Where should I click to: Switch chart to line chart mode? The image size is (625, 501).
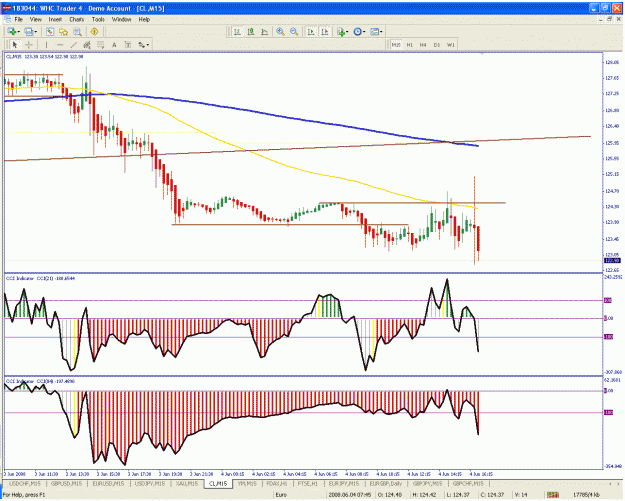coord(264,31)
